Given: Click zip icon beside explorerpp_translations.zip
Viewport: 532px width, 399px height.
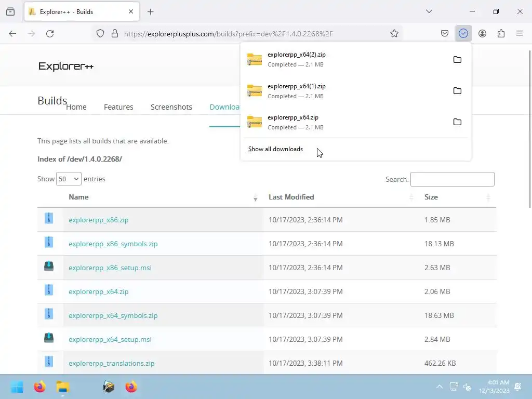Looking at the screenshot, I should (49, 362).
